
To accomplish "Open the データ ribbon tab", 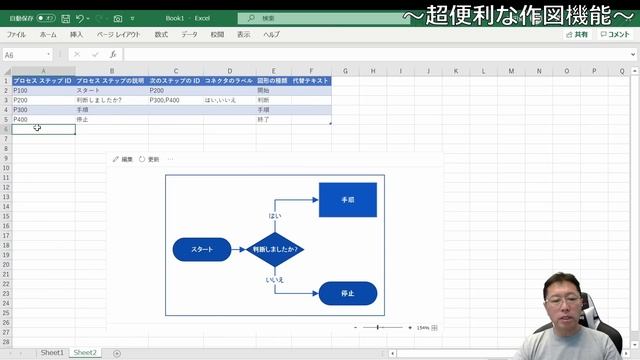I will point(189,35).
